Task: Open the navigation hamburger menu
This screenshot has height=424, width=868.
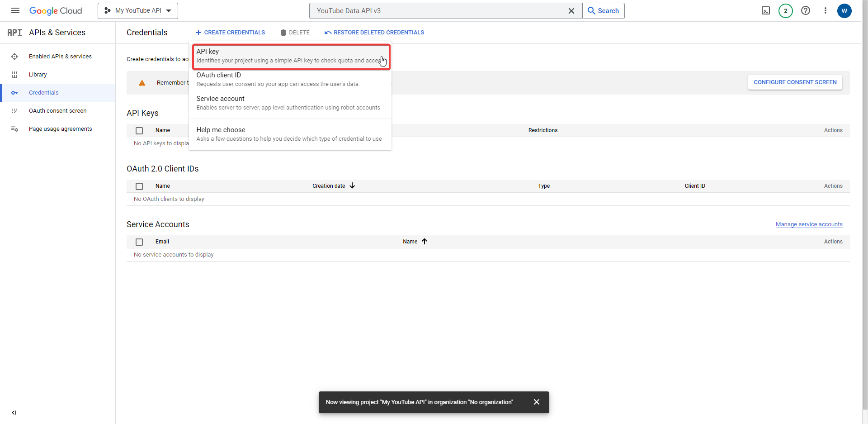Action: pyautogui.click(x=15, y=10)
